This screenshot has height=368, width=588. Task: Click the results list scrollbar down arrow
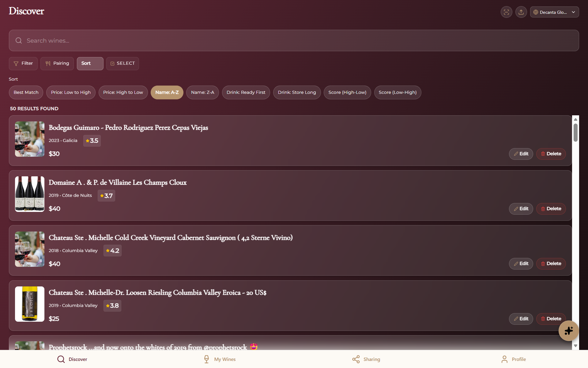point(575,346)
